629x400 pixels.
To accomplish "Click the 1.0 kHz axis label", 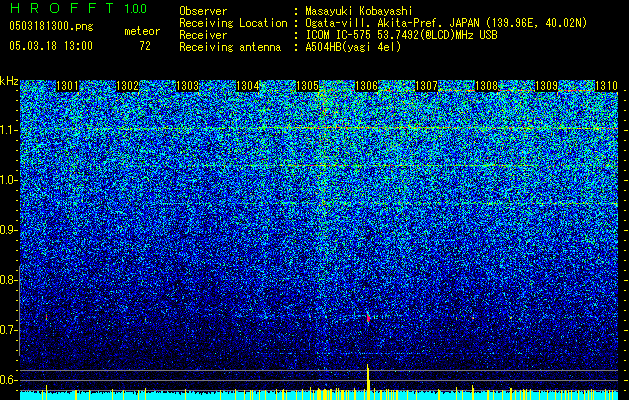I will click(x=8, y=180).
